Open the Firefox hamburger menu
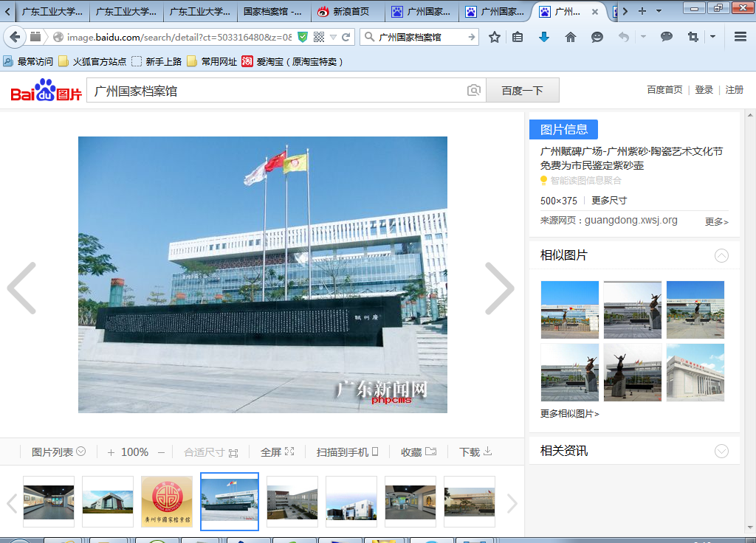Viewport: 756px width, 543px height. pos(740,37)
